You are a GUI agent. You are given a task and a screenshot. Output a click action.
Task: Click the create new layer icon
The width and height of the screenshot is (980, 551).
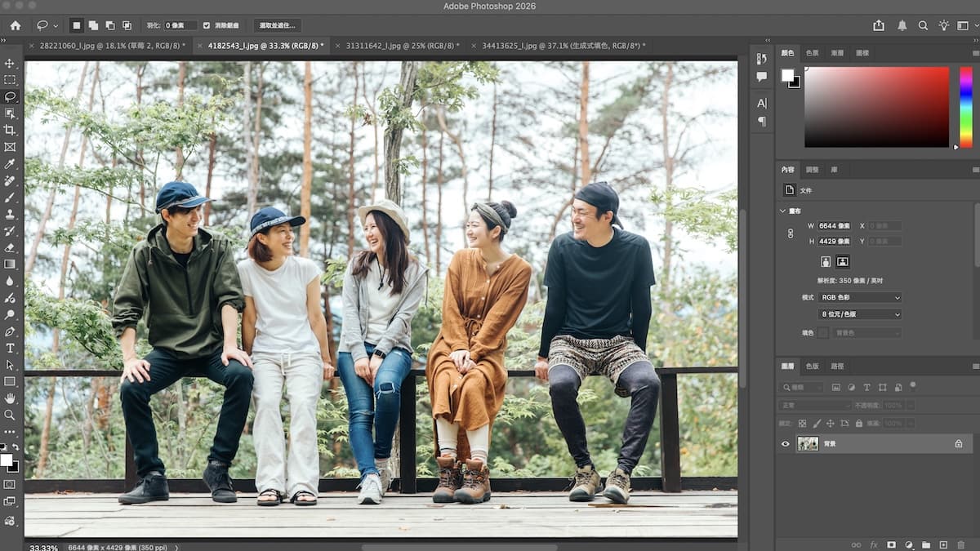943,544
